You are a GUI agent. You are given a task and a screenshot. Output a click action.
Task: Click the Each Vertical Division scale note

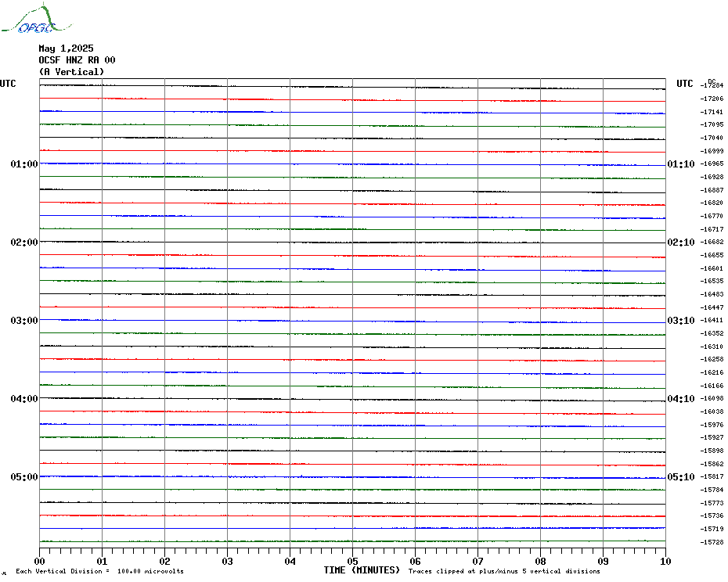(x=100, y=571)
